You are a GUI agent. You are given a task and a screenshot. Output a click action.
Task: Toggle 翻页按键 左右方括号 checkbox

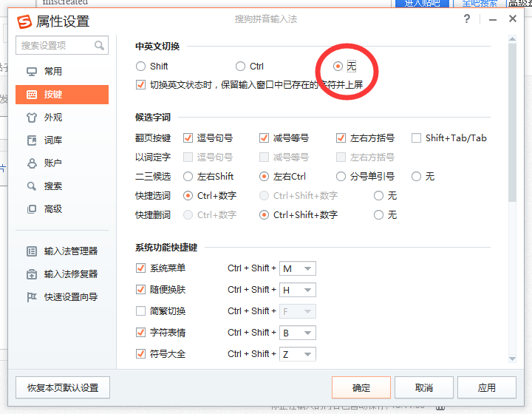pyautogui.click(x=341, y=138)
